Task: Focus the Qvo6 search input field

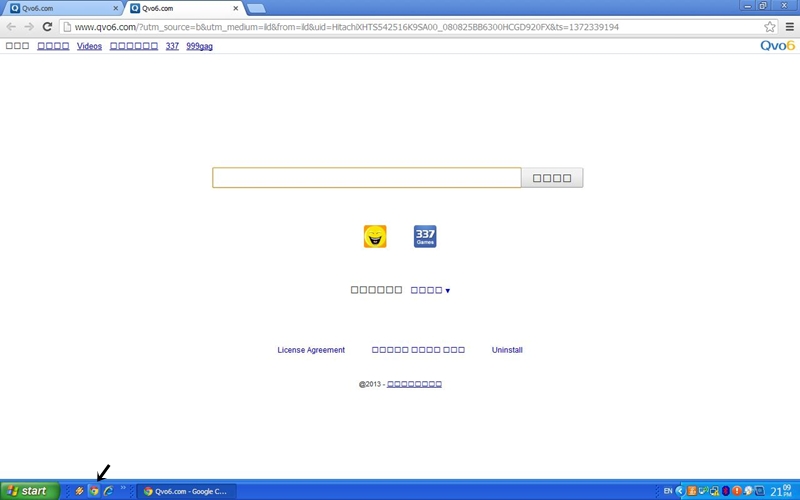Action: [x=367, y=178]
